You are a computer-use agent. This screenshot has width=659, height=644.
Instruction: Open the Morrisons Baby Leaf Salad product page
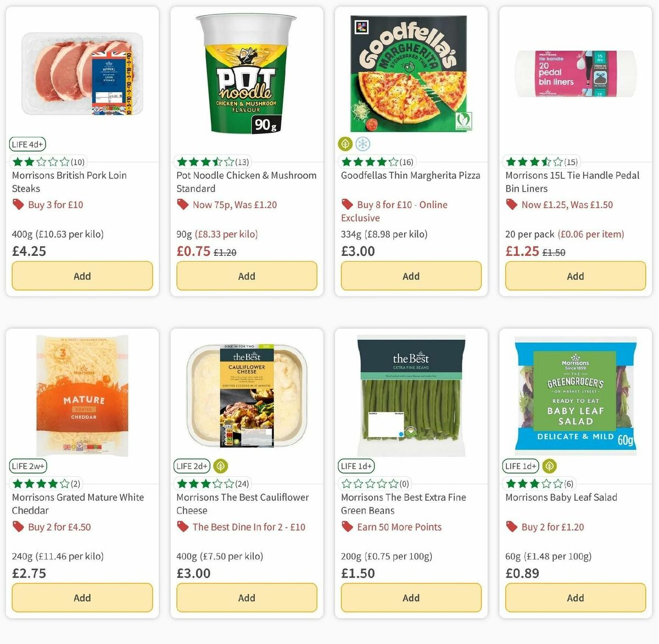click(x=561, y=497)
